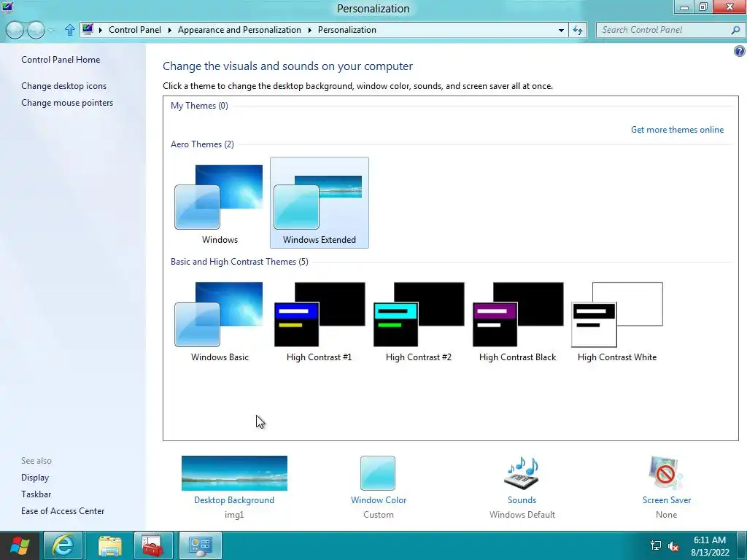This screenshot has width=747, height=560.
Task: Open Taskbar under See also
Action: point(36,494)
